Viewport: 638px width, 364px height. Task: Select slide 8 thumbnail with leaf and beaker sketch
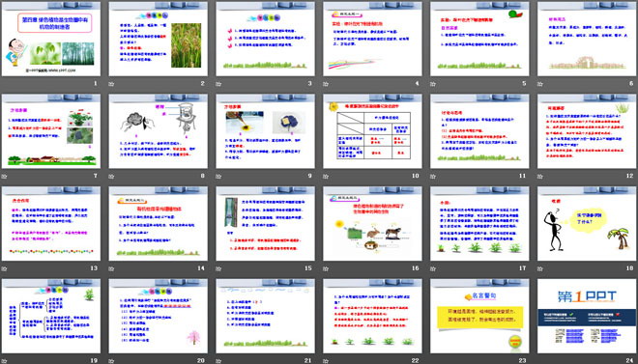click(x=158, y=131)
